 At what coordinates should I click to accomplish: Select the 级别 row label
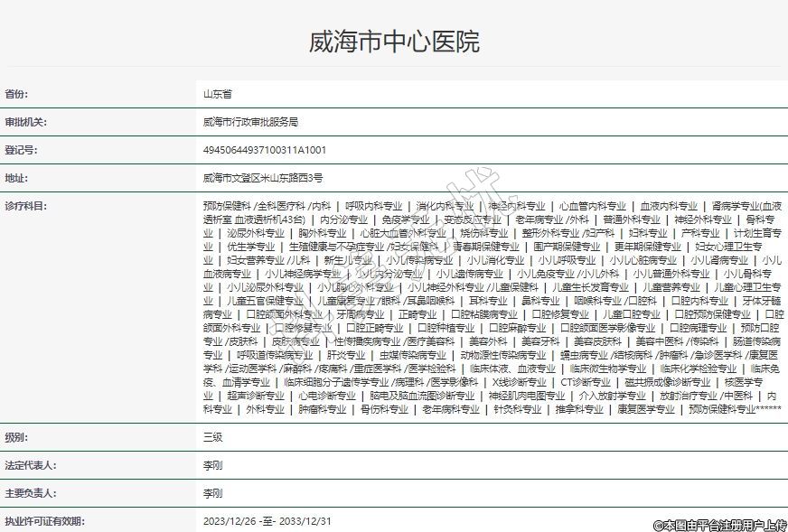(16, 437)
